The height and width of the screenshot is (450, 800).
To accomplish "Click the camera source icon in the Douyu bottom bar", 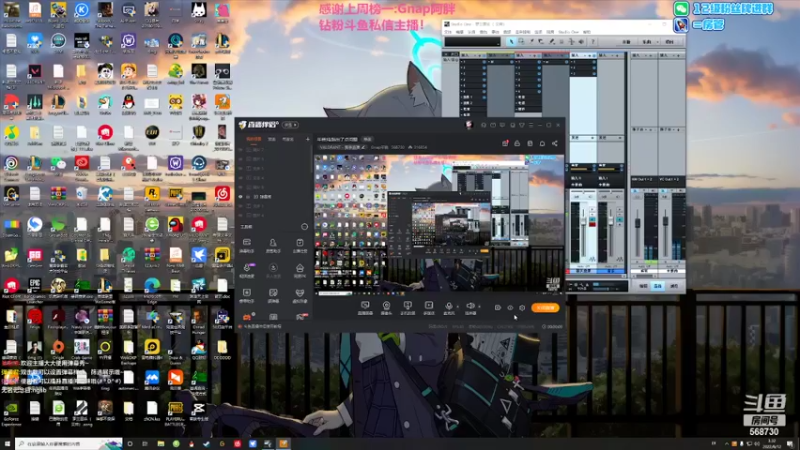I will tap(386, 306).
